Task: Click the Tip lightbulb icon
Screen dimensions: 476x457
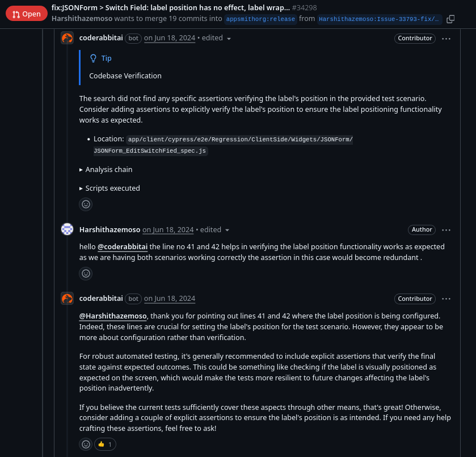Action: (93, 58)
